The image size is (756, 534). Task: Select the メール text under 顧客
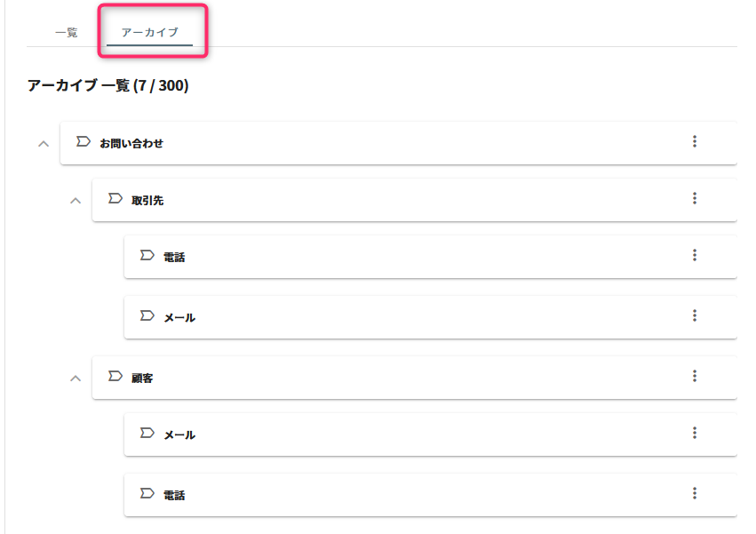[x=179, y=435]
